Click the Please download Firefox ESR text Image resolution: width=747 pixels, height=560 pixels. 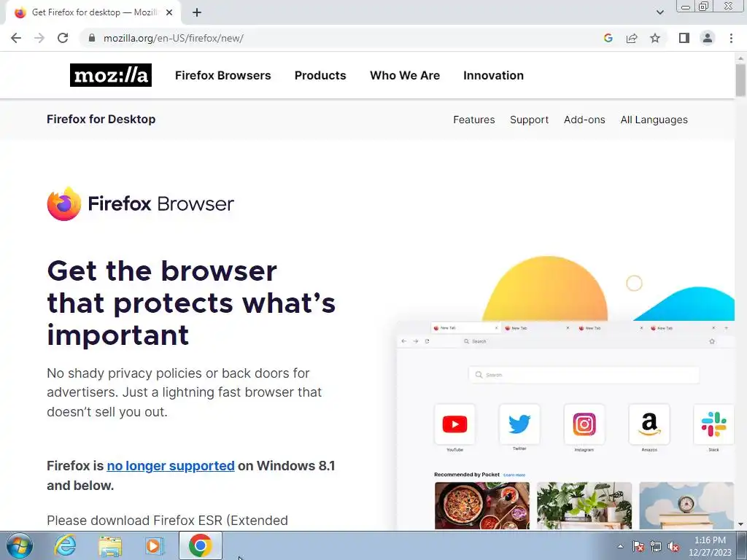click(x=167, y=521)
